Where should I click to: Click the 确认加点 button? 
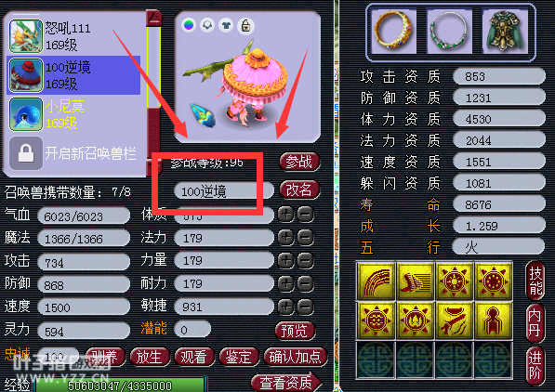pyautogui.click(x=295, y=358)
